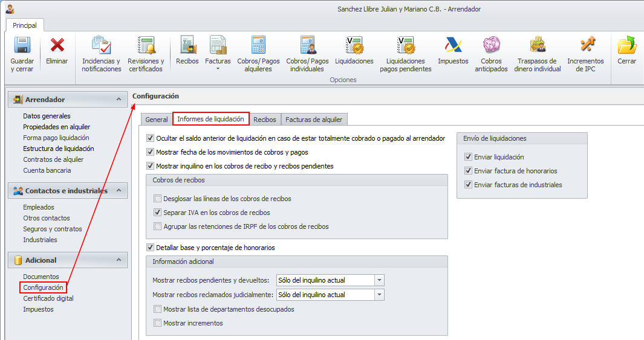This screenshot has height=340, width=644.
Task: Open Revisiones y certificados
Action: pos(146,45)
